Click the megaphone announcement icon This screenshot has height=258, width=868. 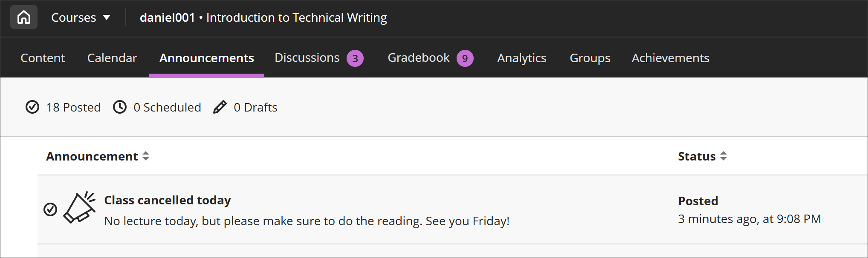tap(79, 208)
